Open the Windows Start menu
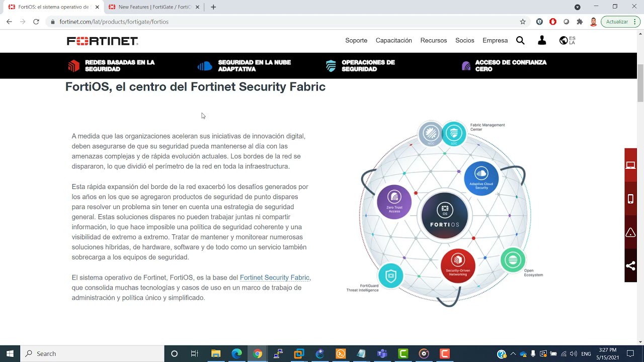 click(x=10, y=354)
